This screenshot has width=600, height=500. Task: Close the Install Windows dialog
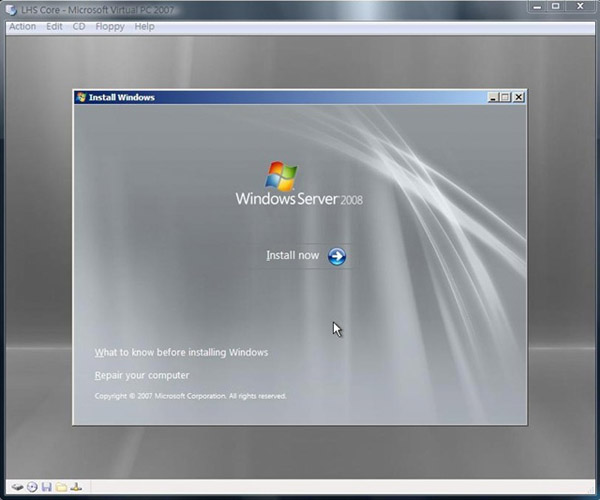pos(518,98)
